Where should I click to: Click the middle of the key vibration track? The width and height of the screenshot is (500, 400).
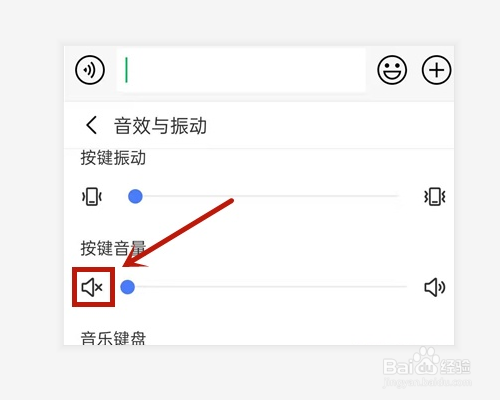[267, 196]
